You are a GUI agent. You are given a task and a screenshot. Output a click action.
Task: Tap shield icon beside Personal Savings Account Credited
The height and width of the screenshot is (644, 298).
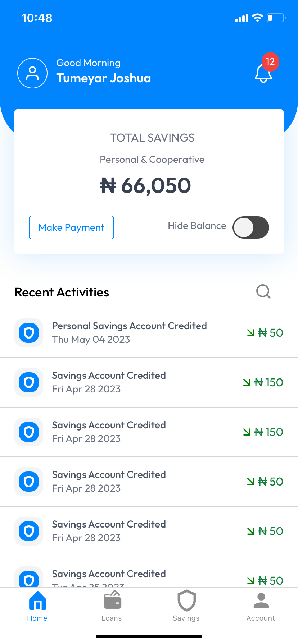click(29, 333)
